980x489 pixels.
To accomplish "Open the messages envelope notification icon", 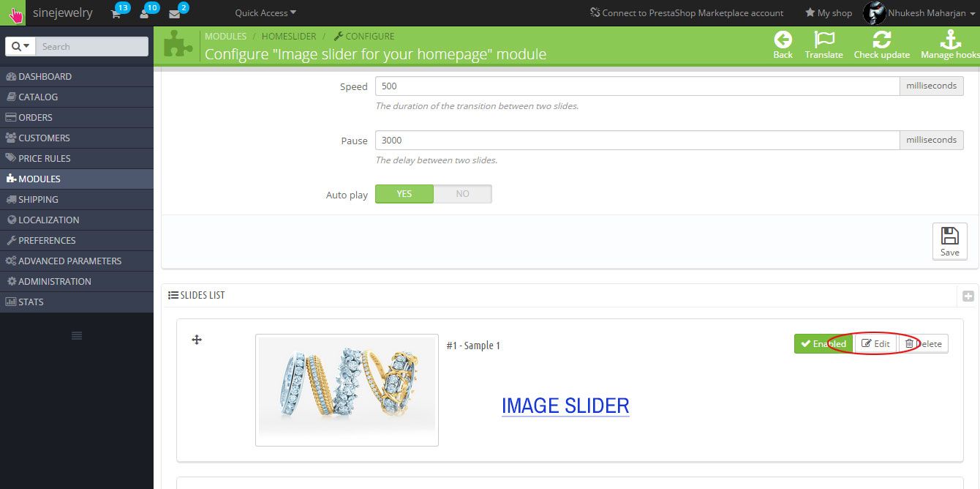I will pos(174,13).
